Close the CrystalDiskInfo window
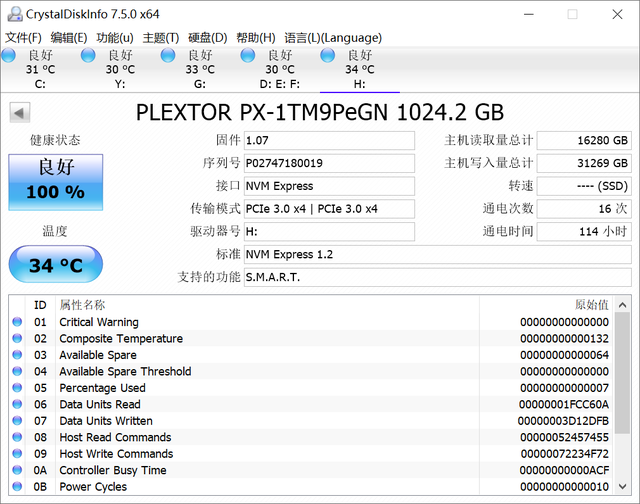This screenshot has width=640, height=504. pyautogui.click(x=617, y=14)
